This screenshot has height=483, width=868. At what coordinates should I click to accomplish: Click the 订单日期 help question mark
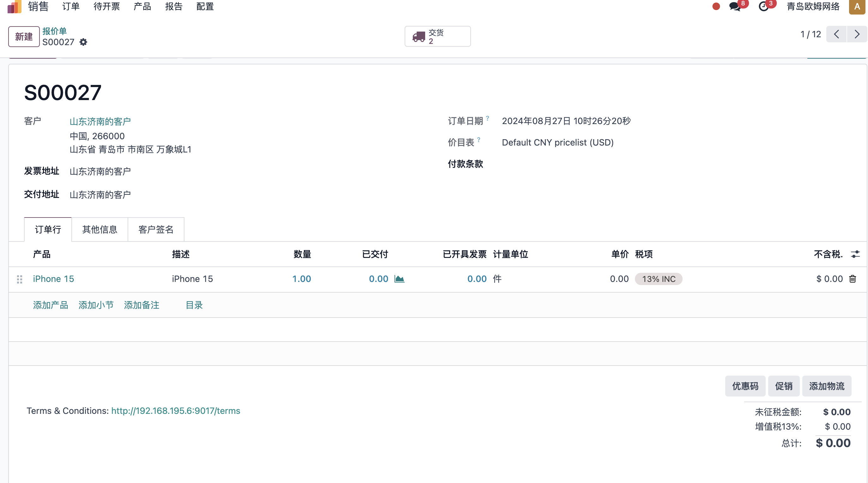pyautogui.click(x=487, y=118)
